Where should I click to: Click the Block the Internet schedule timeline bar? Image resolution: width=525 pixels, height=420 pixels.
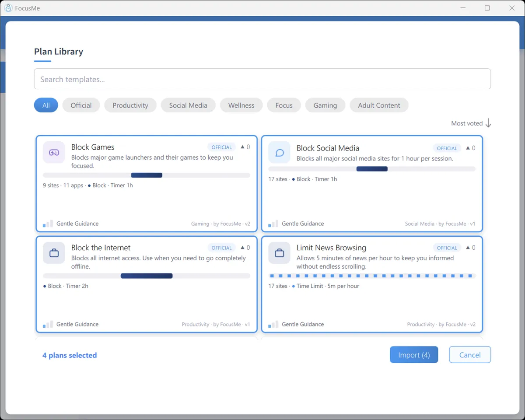[x=147, y=276]
